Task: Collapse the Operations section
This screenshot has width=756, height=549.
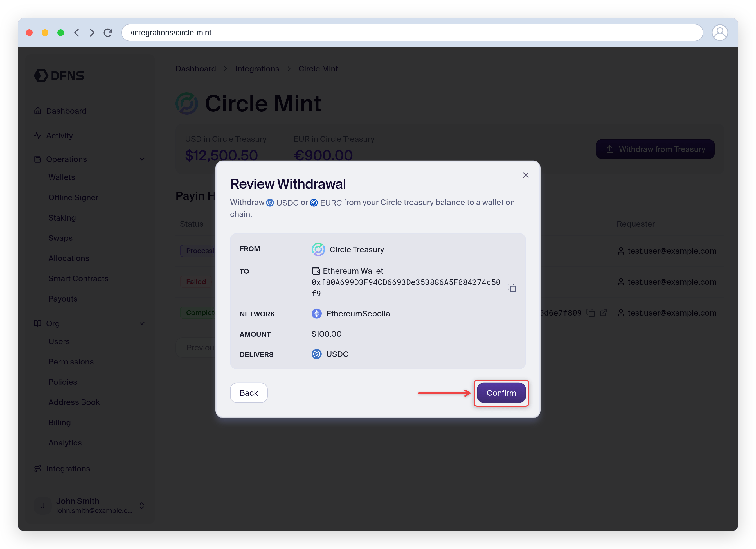Action: pyautogui.click(x=142, y=159)
